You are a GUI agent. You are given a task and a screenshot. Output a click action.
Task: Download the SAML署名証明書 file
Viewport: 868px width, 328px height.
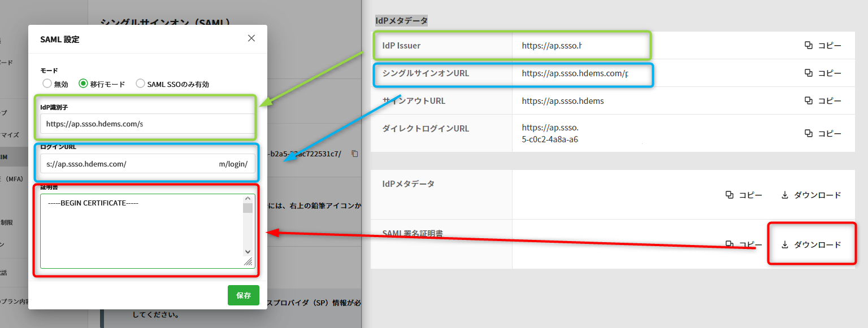click(x=811, y=245)
